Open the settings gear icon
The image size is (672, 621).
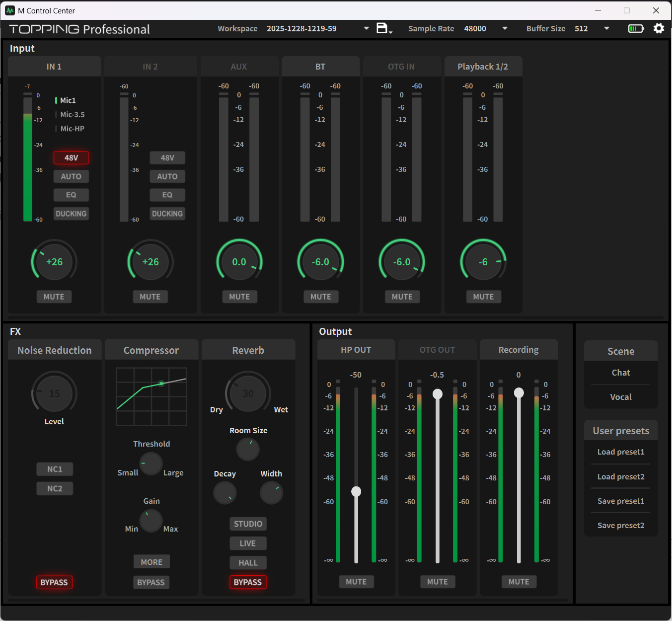click(659, 28)
